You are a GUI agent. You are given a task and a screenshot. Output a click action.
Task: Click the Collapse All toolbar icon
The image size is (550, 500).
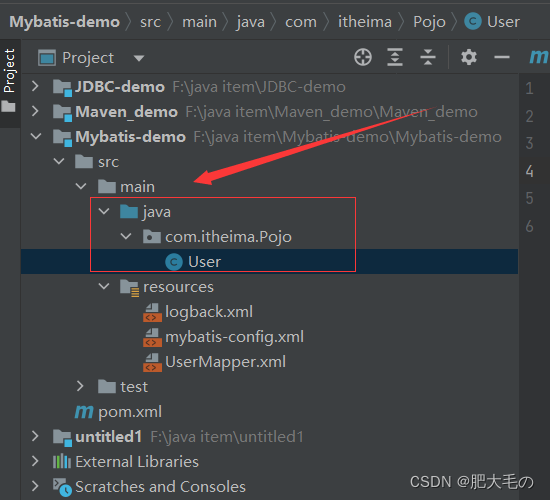point(428,57)
